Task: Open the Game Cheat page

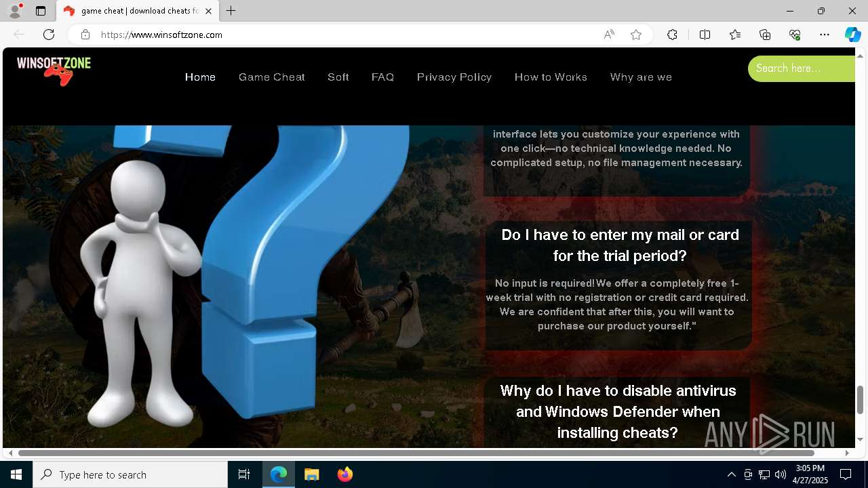Action: 272,77
